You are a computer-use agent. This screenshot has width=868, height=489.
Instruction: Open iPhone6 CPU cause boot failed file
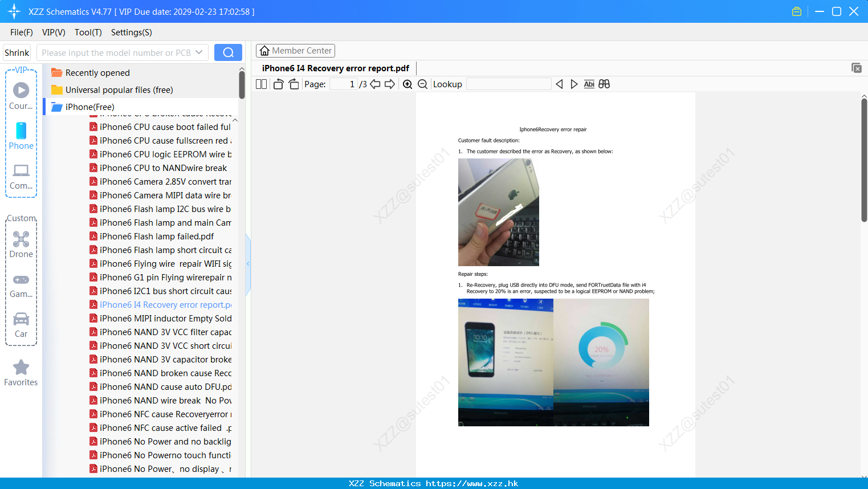[160, 127]
